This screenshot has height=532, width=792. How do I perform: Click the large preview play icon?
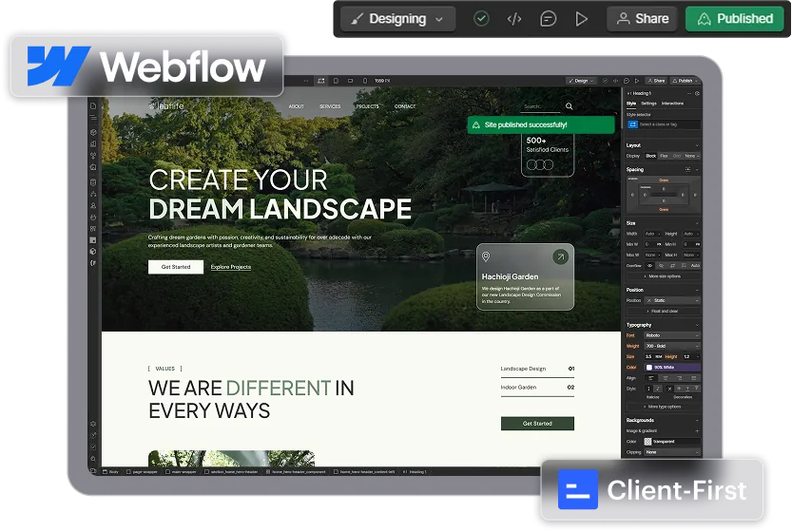point(581,19)
